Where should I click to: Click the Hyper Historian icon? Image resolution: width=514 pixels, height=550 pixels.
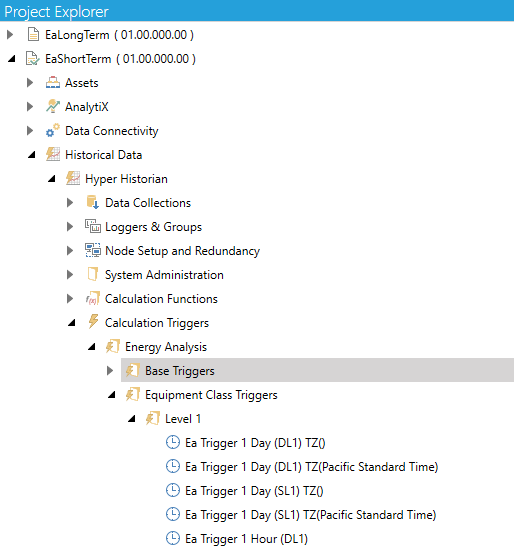click(x=73, y=179)
